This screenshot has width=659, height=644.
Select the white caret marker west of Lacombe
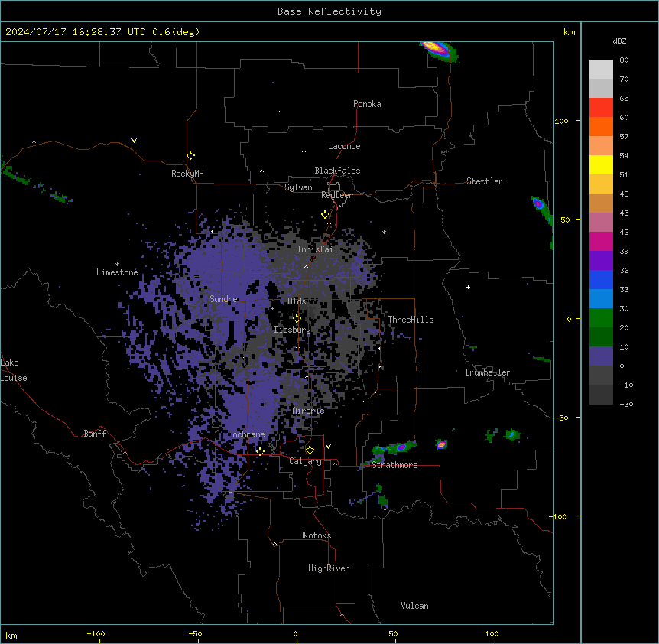point(304,151)
